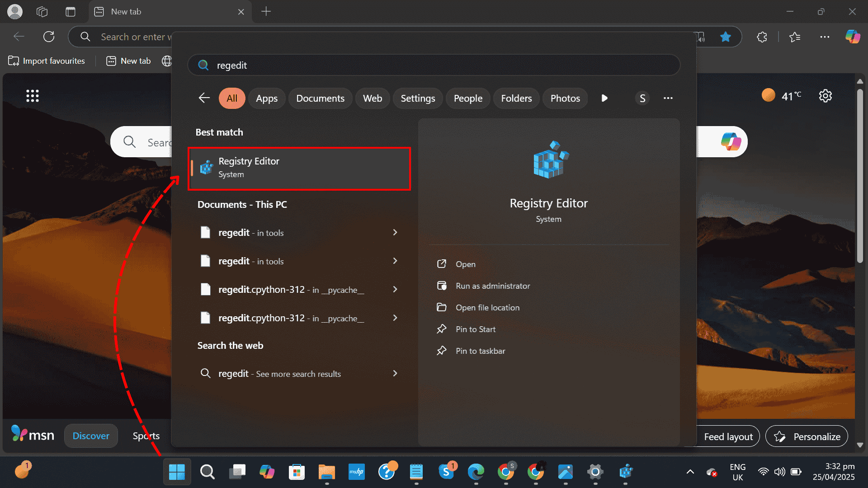Open the Notepad app on the taskbar
This screenshot has height=488, width=868.
416,471
